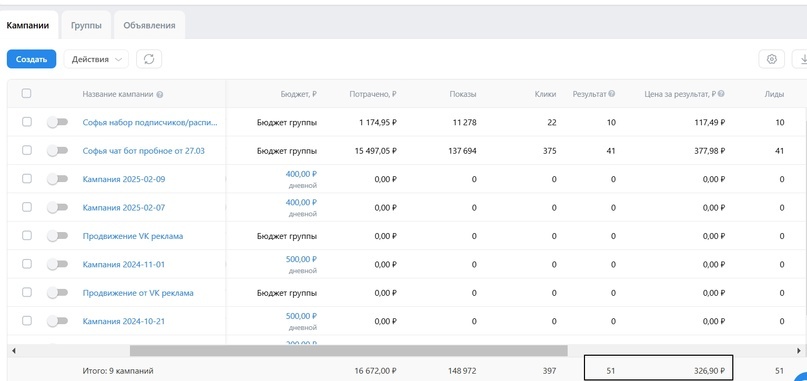Click impressions value 137 694

[461, 151]
